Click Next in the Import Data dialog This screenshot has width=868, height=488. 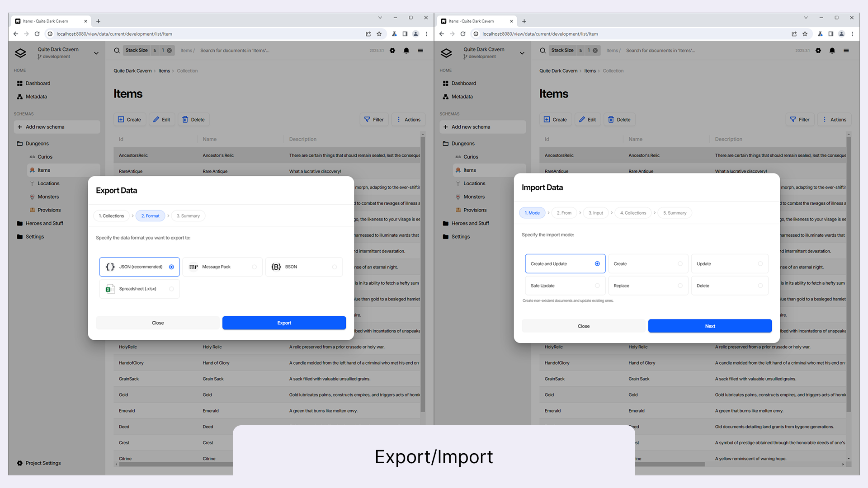[709, 326]
